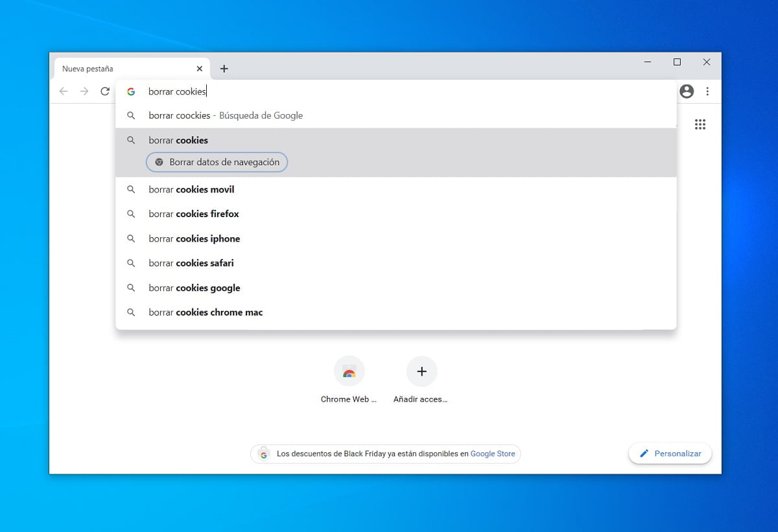
Task: Click search icon beside 'borrar cookies firefox'
Action: pyautogui.click(x=131, y=214)
